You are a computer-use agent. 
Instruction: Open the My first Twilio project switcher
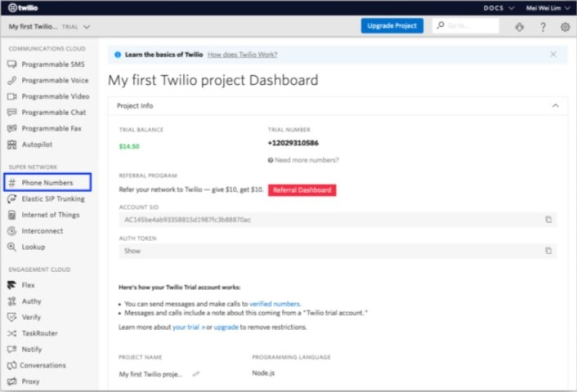point(49,27)
